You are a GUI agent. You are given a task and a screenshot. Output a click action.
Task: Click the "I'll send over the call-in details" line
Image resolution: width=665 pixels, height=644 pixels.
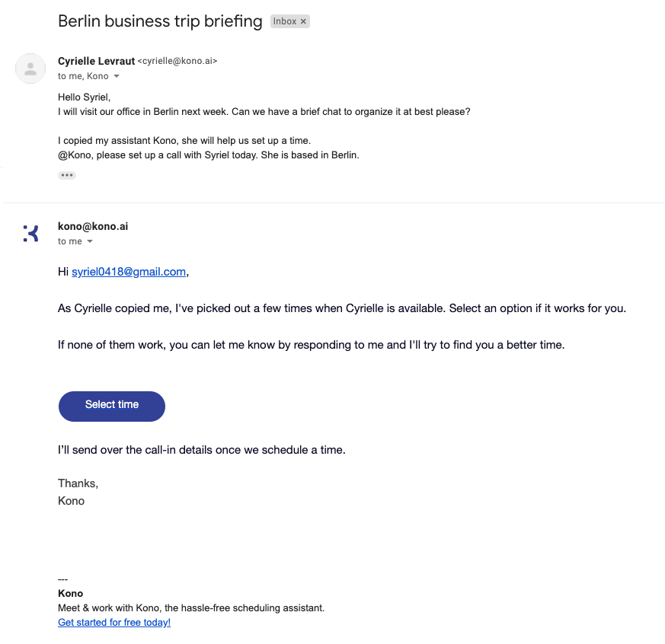(x=202, y=450)
